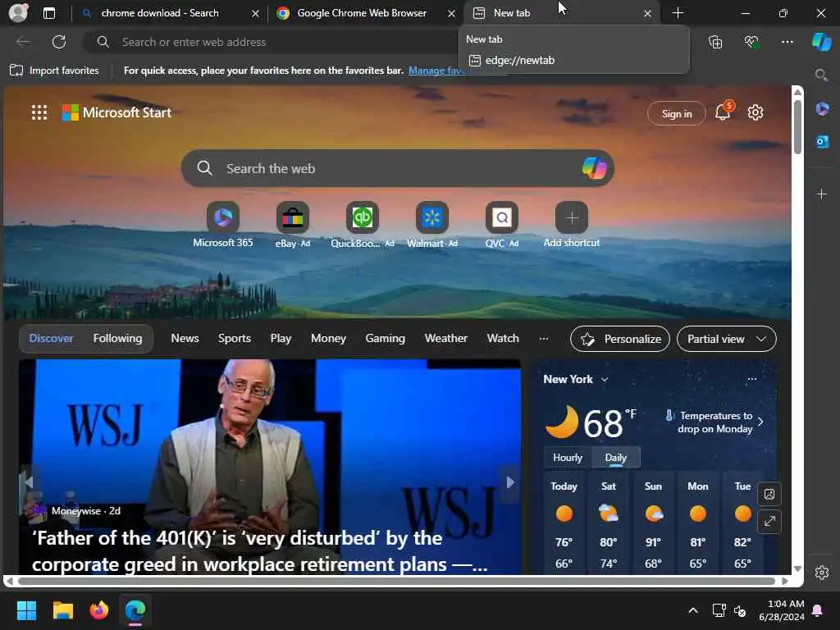Click the Sign in button
The image size is (840, 630).
[677, 113]
